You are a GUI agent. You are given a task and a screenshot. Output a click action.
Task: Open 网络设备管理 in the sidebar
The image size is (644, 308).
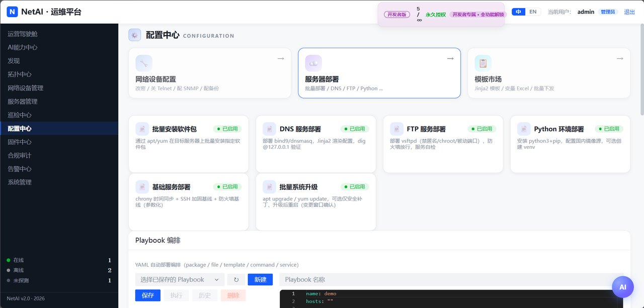59,88
